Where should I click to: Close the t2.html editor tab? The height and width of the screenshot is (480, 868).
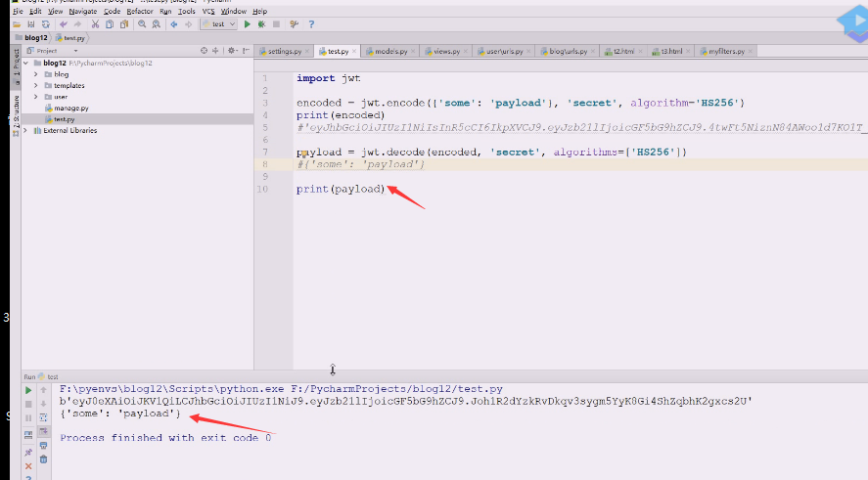click(x=641, y=52)
